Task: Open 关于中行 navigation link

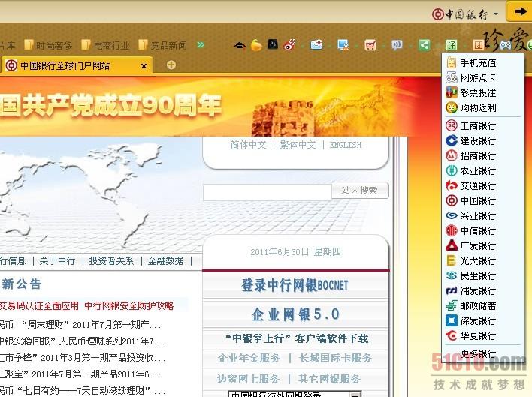Action: click(x=57, y=260)
